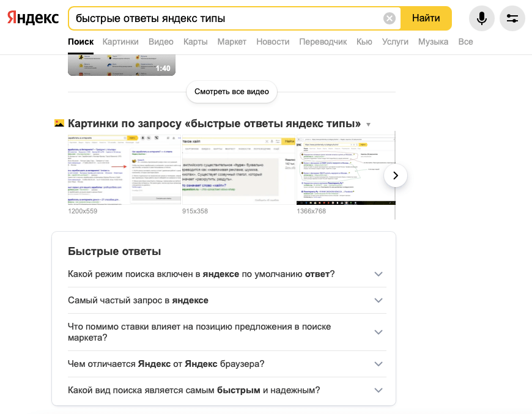
Task: Expand question about маркет offer position
Action: pos(227,332)
